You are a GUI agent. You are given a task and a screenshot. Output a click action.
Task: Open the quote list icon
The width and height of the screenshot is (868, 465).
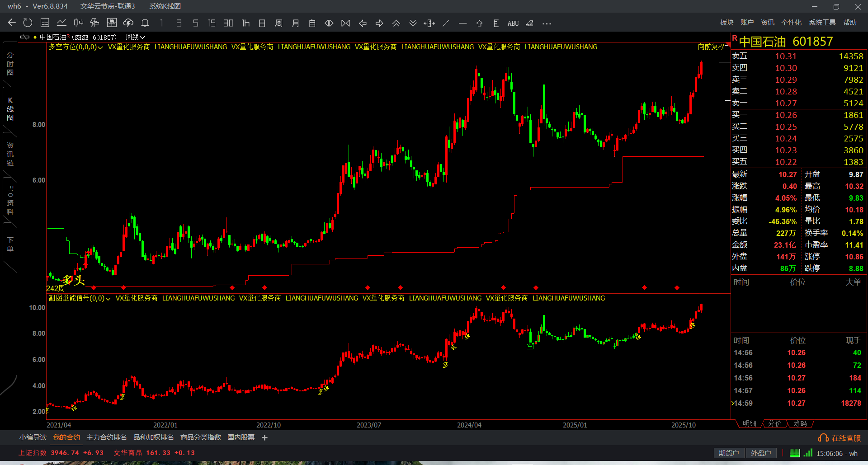point(45,23)
